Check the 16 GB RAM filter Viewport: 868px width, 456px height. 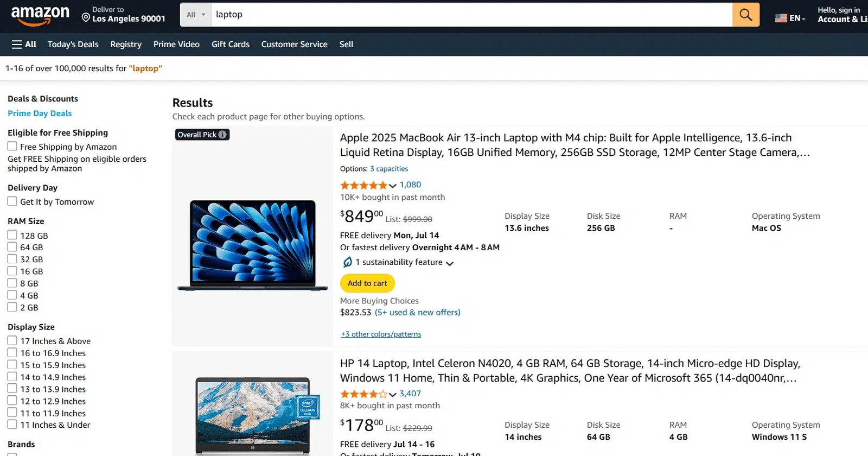pyautogui.click(x=12, y=271)
